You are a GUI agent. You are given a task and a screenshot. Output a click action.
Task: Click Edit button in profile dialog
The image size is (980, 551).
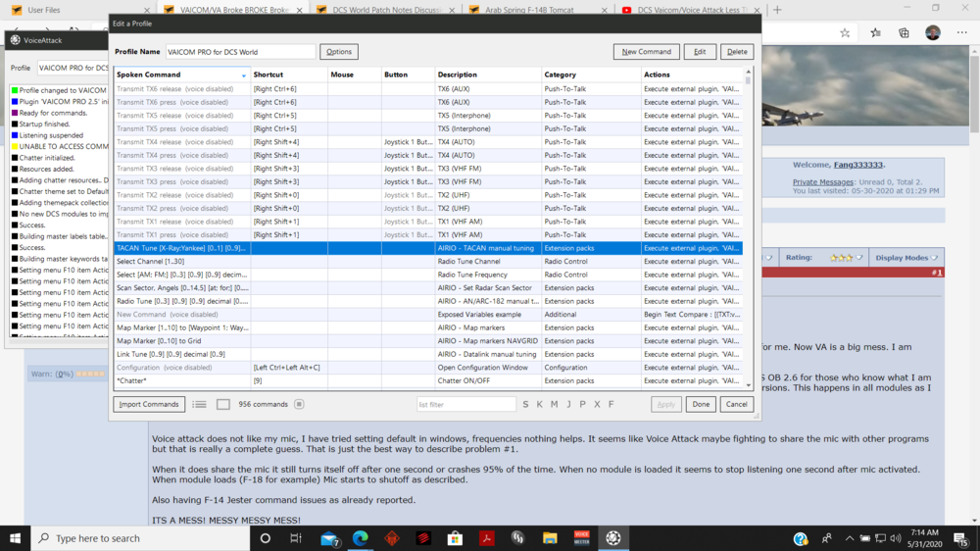coord(700,52)
